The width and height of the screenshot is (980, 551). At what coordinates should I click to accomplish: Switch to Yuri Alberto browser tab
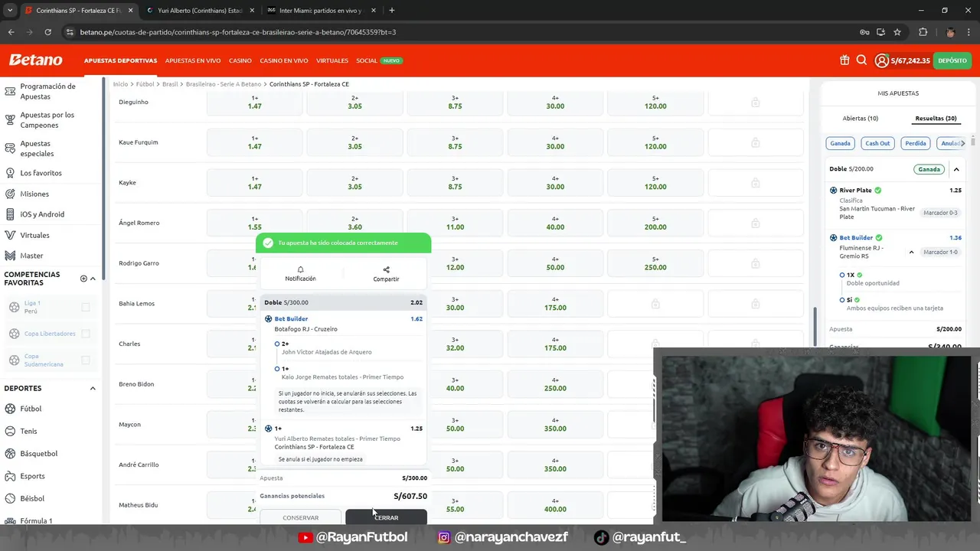click(x=201, y=11)
